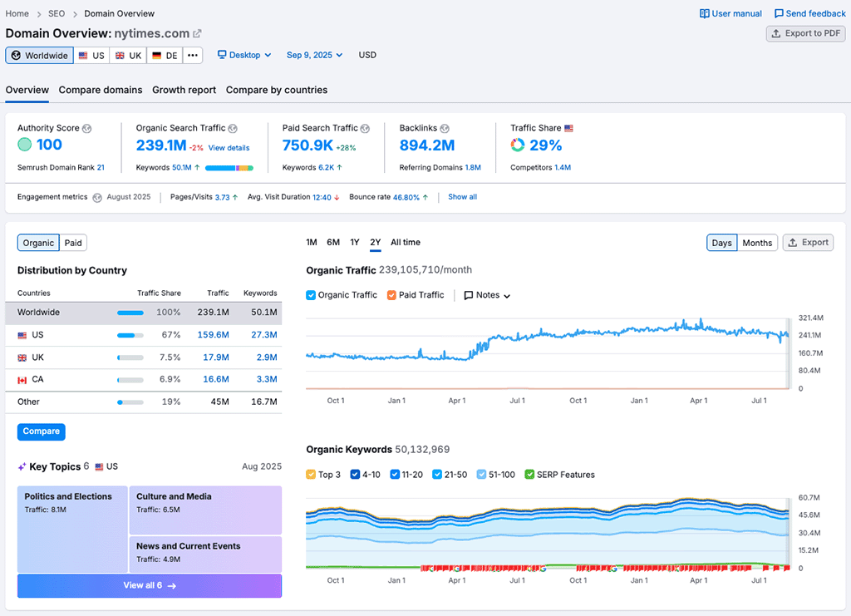Click the User manual book icon
The image size is (851, 616).
[704, 13]
